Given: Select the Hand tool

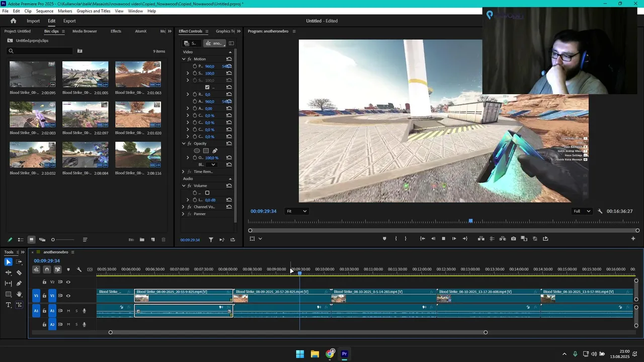Looking at the screenshot, I should coord(19,294).
